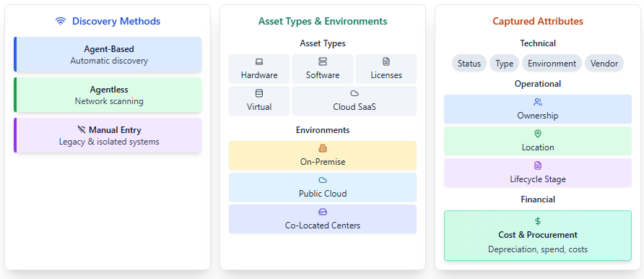
Task: Click the 'Network scanning' text
Action: click(109, 101)
